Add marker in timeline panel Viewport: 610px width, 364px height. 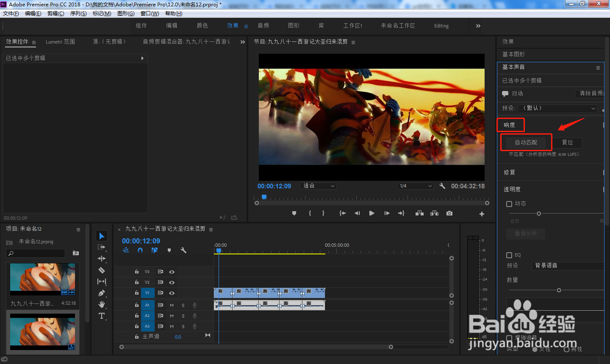(169, 250)
